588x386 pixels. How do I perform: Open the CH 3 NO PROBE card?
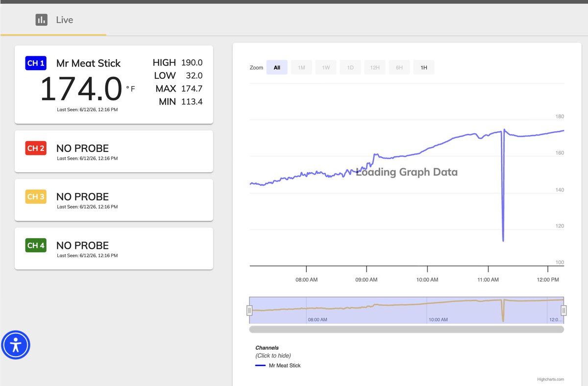pos(114,200)
